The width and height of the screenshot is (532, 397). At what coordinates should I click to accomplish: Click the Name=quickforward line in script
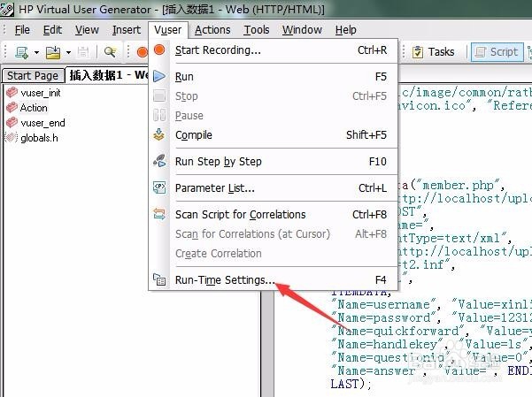[x=431, y=331]
